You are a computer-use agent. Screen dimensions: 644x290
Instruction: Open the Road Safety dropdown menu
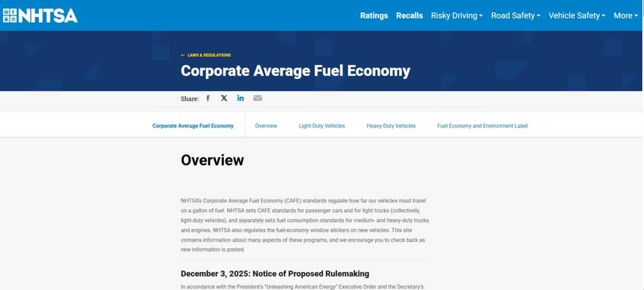coord(515,16)
